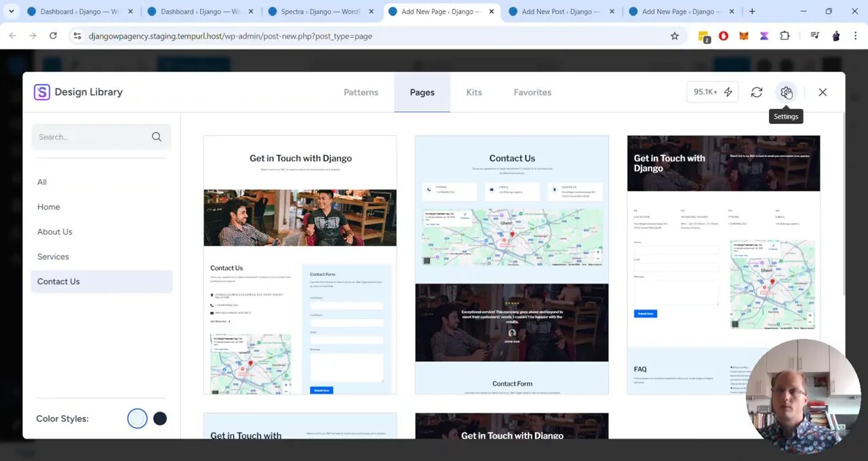Open the Favorites tab
Image resolution: width=868 pixels, height=461 pixels.
(532, 92)
